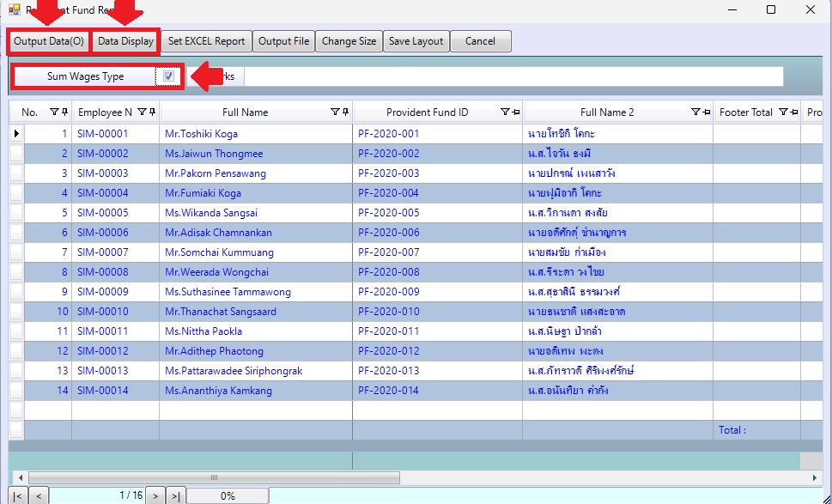Click the filter icon in Full Name column
Image resolution: width=832 pixels, height=504 pixels.
pyautogui.click(x=335, y=112)
